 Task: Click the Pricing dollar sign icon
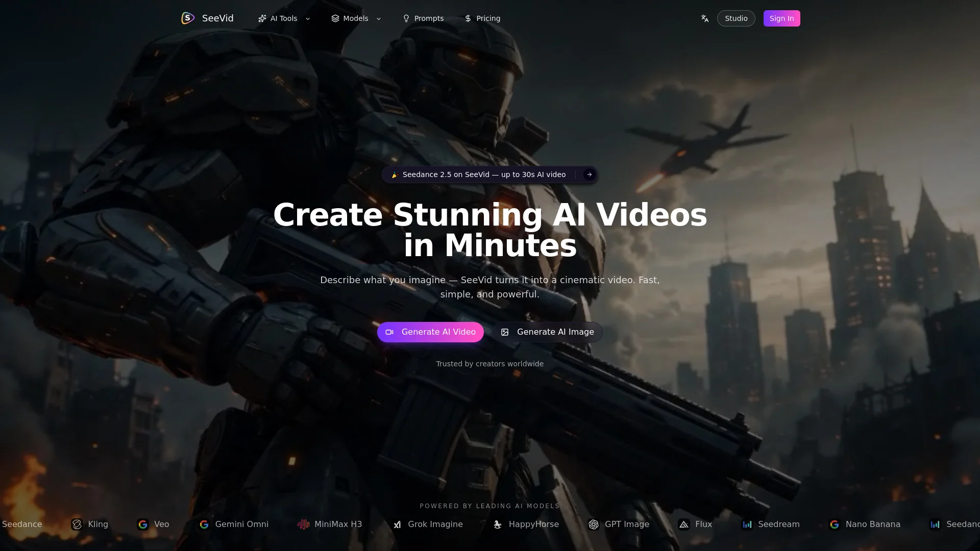tap(468, 18)
